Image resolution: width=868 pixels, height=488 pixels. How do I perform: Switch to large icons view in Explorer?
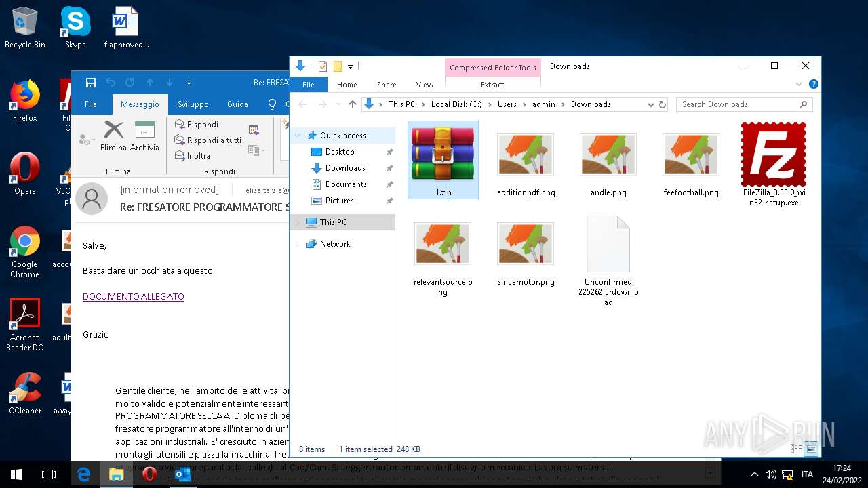coord(811,449)
